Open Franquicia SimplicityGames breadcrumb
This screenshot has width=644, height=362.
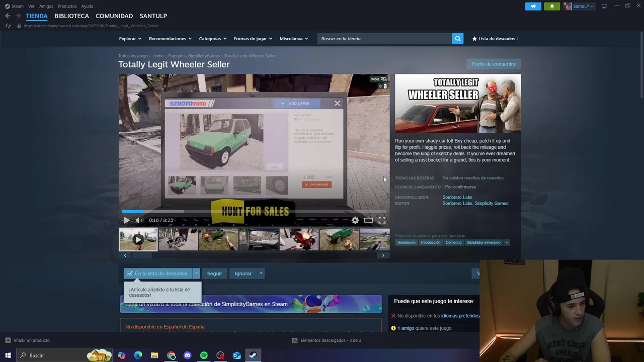[x=194, y=56]
